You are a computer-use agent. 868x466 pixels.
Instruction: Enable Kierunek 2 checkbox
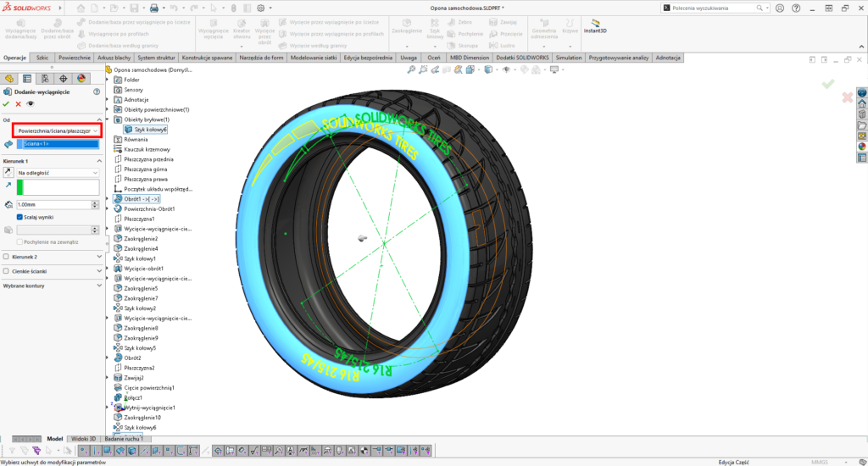pyautogui.click(x=6, y=257)
